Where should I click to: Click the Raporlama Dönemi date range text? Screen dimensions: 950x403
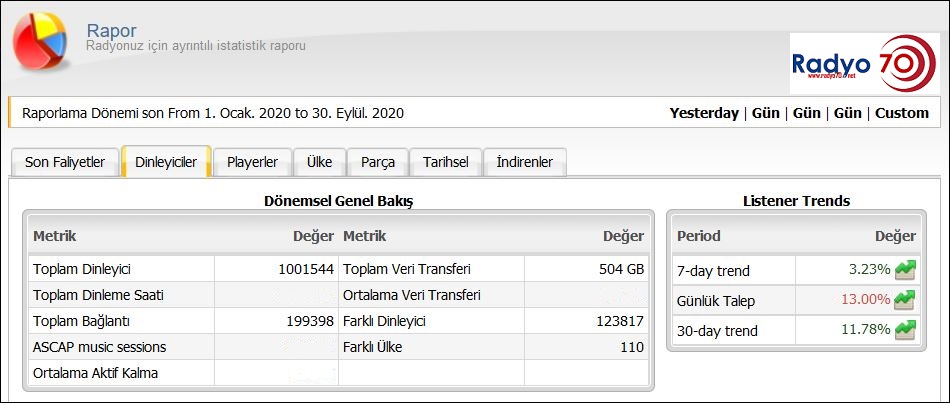(213, 113)
